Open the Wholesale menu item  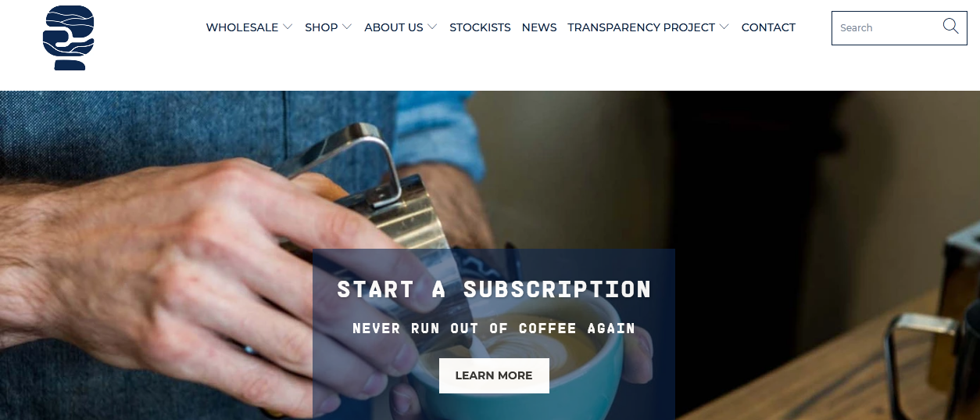pos(242,27)
